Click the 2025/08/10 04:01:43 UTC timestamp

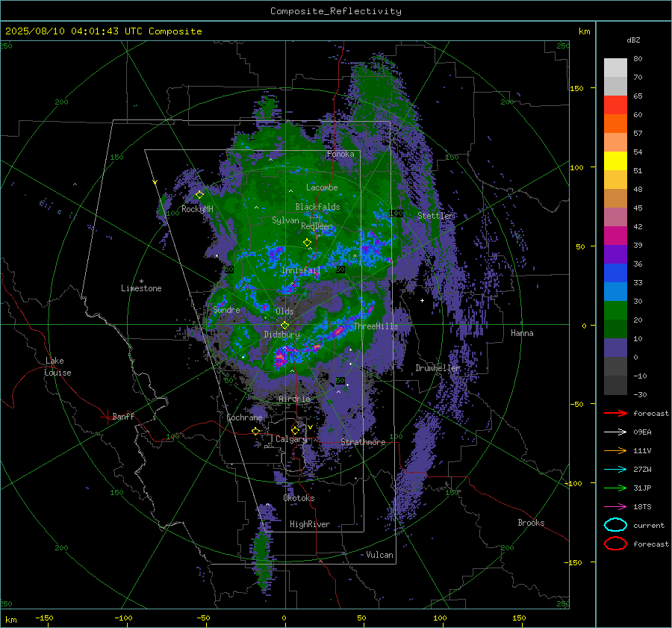103,31
